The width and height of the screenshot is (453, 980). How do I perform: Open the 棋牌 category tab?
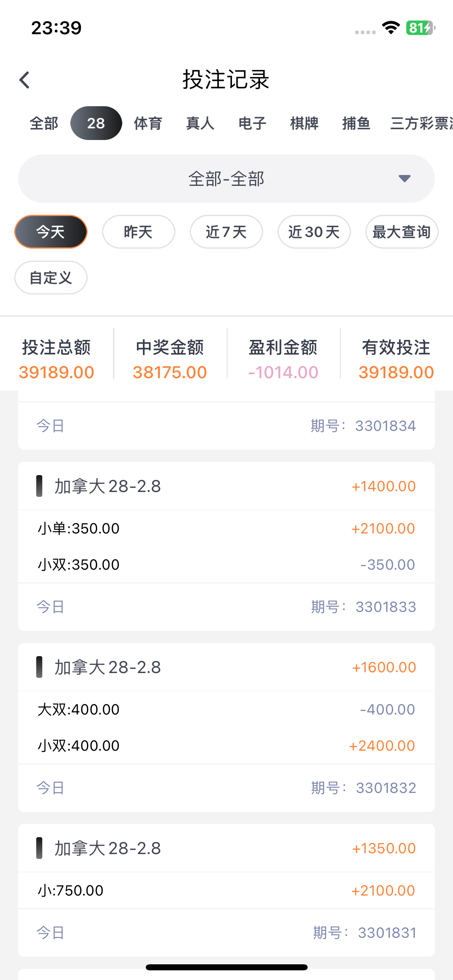(x=304, y=123)
